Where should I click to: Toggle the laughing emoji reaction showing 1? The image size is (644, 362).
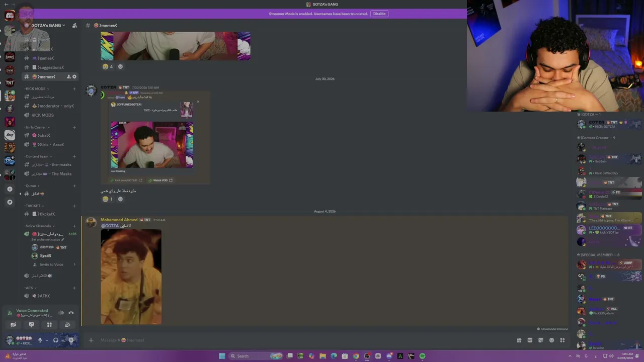pyautogui.click(x=108, y=199)
